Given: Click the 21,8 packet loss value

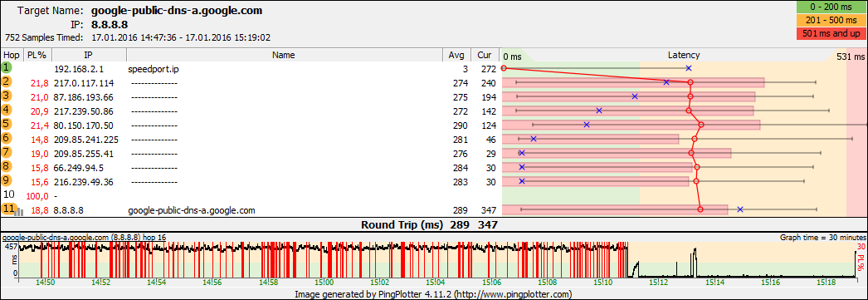Looking at the screenshot, I should coord(40,83).
